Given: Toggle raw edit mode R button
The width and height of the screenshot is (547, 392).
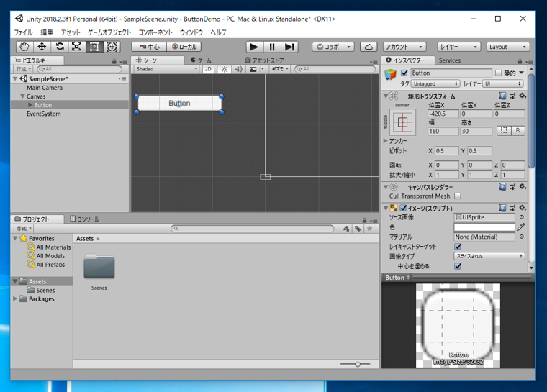Looking at the screenshot, I should click(518, 131).
